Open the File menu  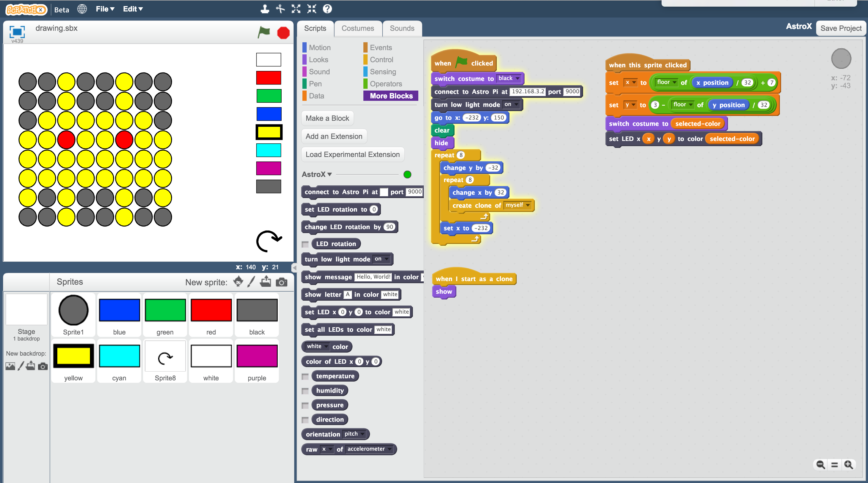[105, 9]
